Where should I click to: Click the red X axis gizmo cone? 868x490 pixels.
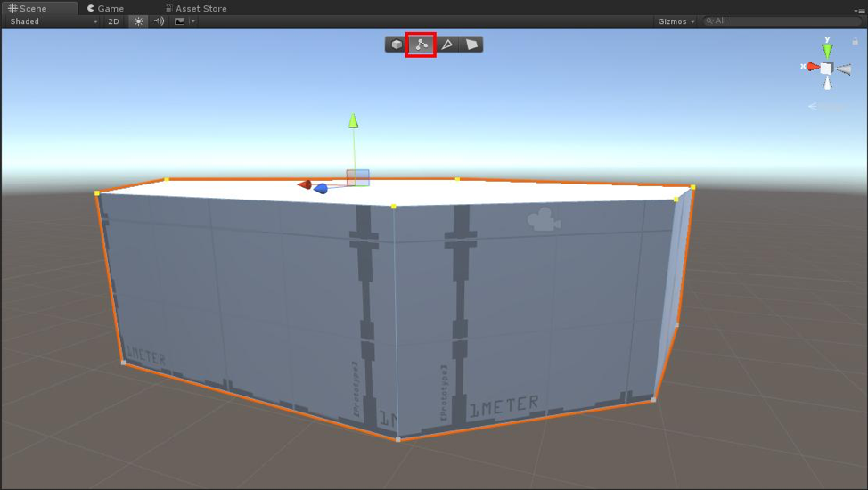(x=813, y=67)
